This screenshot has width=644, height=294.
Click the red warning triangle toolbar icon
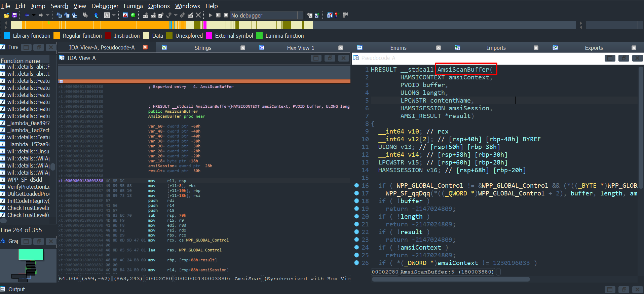[x=125, y=15]
